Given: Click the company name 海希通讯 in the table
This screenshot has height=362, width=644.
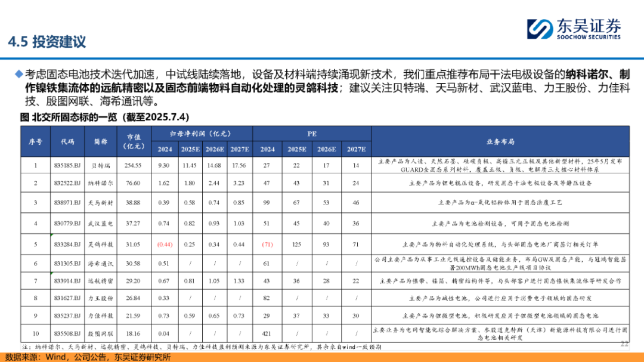Looking at the screenshot, I should click(101, 264).
